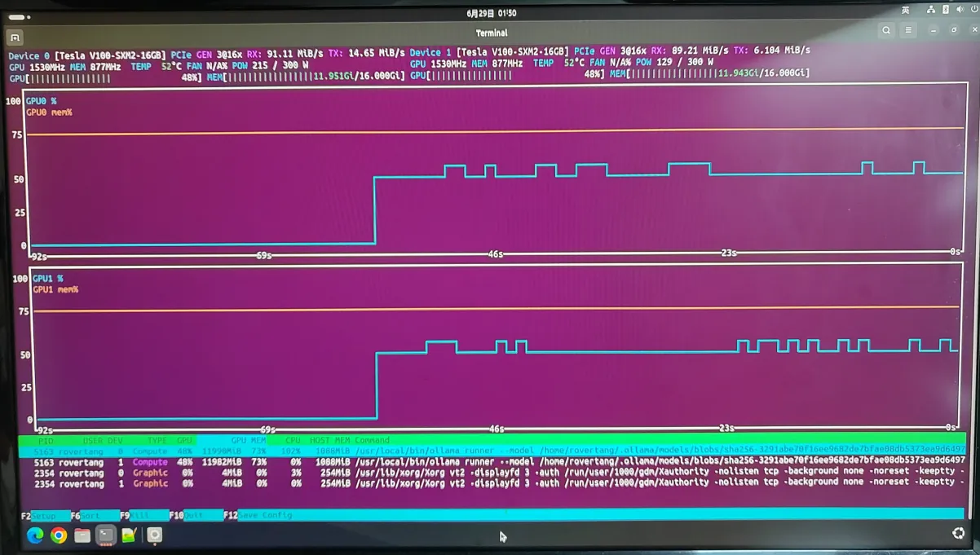Open the clock showing 6月29日 01:50
The width and height of the screenshot is (980, 555).
click(492, 13)
